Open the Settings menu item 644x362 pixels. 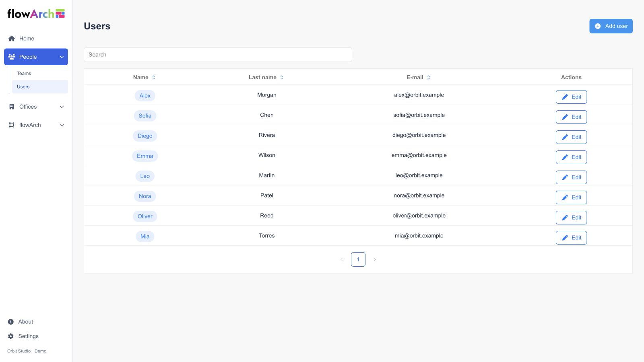click(36, 336)
